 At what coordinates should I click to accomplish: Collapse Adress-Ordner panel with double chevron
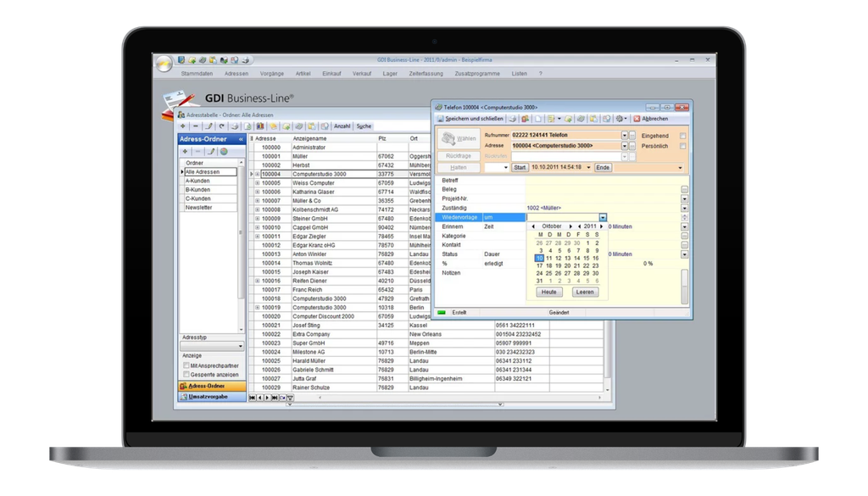click(x=241, y=139)
